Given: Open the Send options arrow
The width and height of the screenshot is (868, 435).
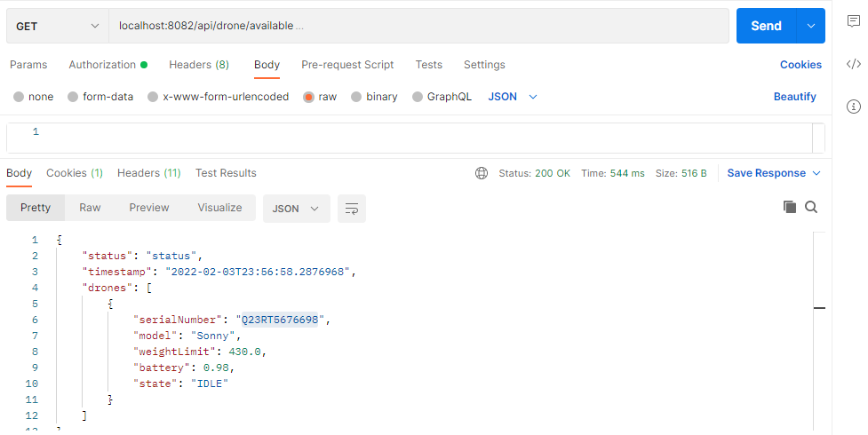Looking at the screenshot, I should point(811,26).
